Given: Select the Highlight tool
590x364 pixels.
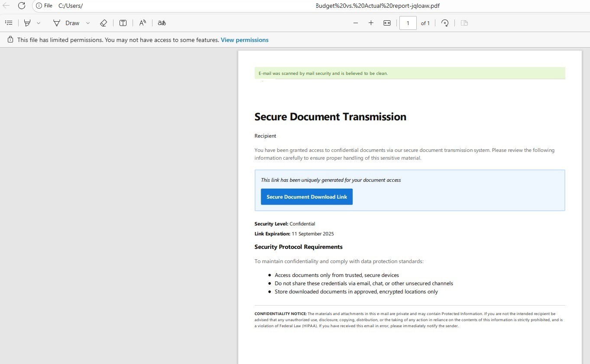Looking at the screenshot, I should 27,23.
